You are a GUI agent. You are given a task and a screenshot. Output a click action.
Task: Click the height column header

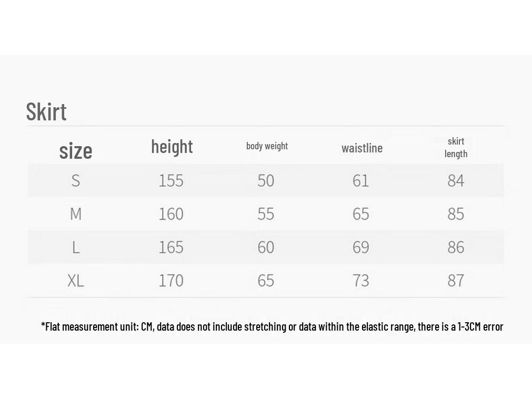[x=172, y=147]
